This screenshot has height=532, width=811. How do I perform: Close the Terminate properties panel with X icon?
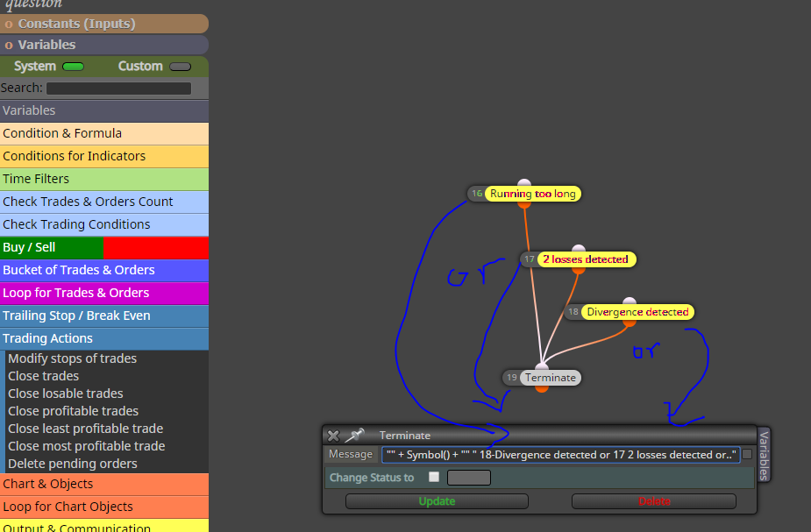[x=334, y=436]
